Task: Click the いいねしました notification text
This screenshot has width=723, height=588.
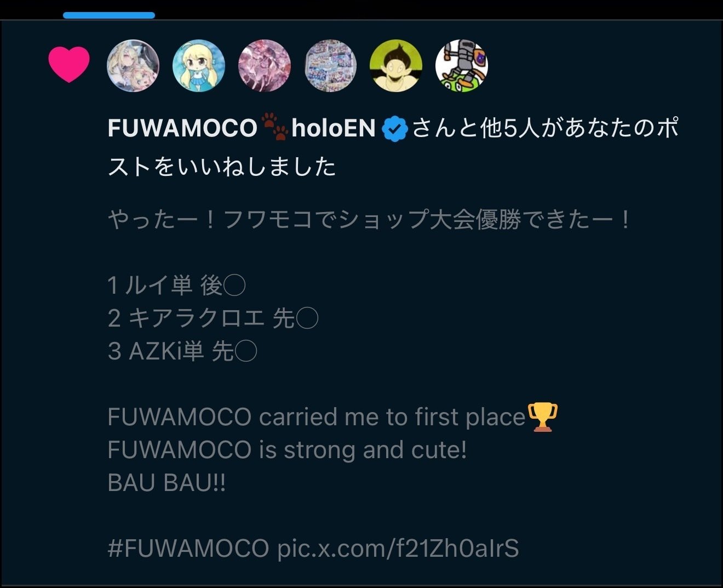Action: point(256,167)
